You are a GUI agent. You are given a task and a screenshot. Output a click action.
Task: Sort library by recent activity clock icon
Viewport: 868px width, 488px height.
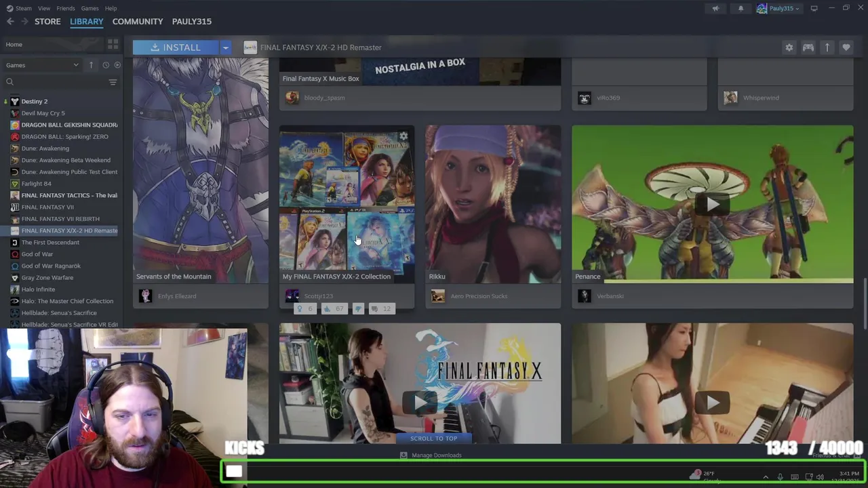pyautogui.click(x=106, y=65)
